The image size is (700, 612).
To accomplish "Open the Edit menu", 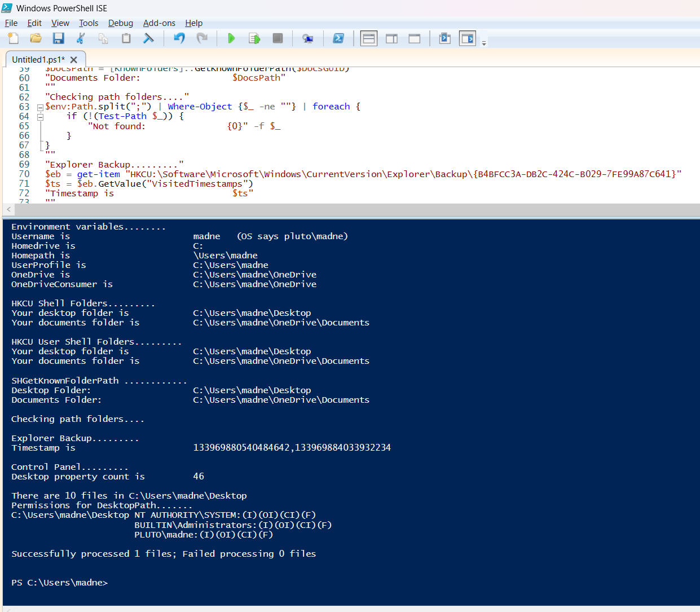I will point(34,23).
